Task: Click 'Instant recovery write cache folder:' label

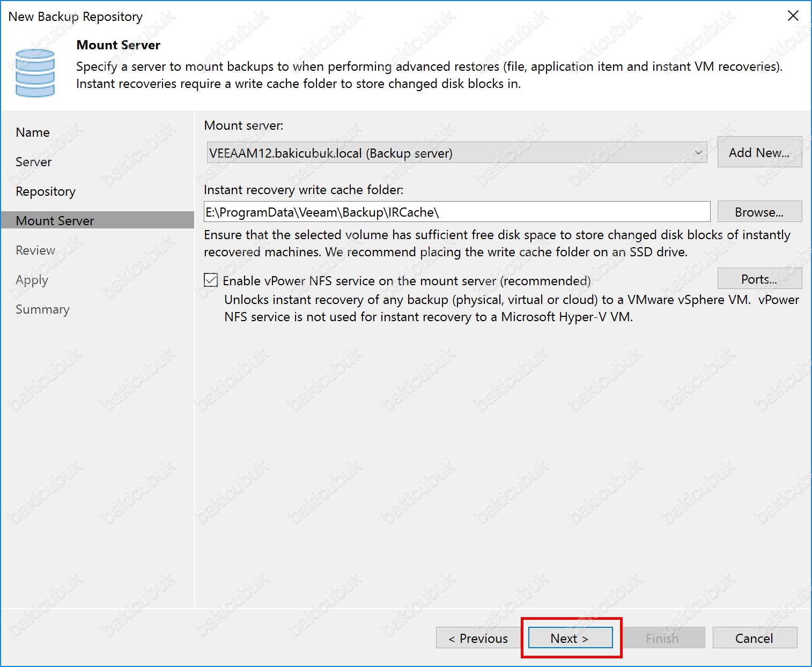Action: pos(304,190)
